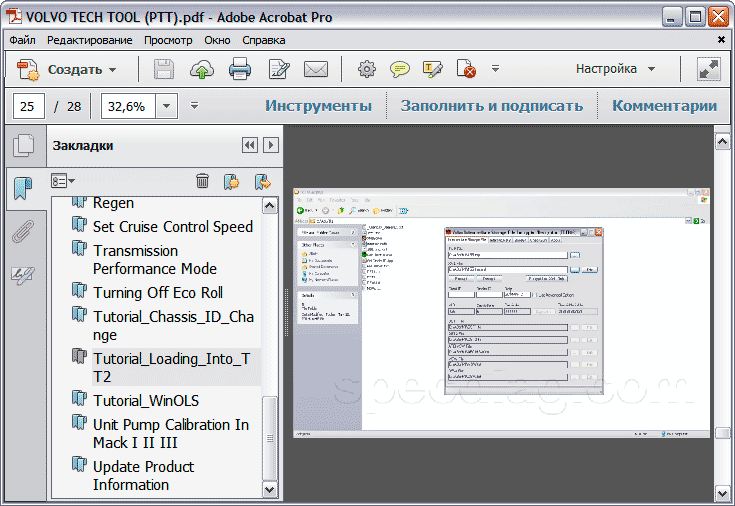Toggle full-screen read mode icon
This screenshot has height=506, width=735.
709,70
